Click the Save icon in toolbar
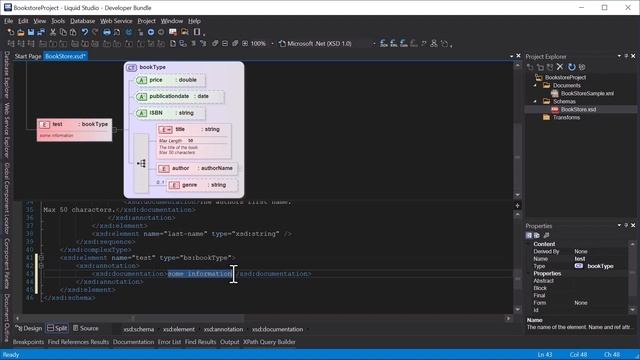640x360 pixels. click(31, 32)
